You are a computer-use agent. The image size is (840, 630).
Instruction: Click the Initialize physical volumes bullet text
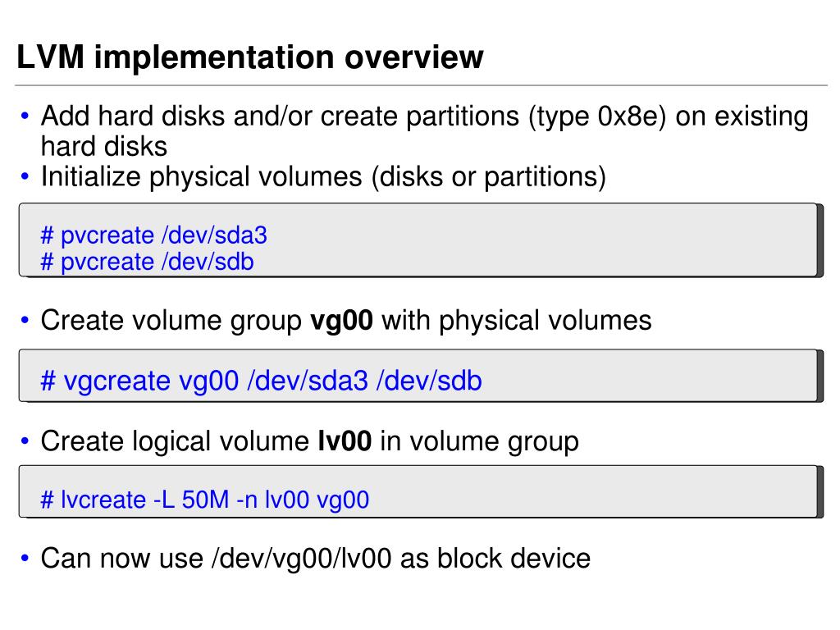pyautogui.click(x=323, y=177)
